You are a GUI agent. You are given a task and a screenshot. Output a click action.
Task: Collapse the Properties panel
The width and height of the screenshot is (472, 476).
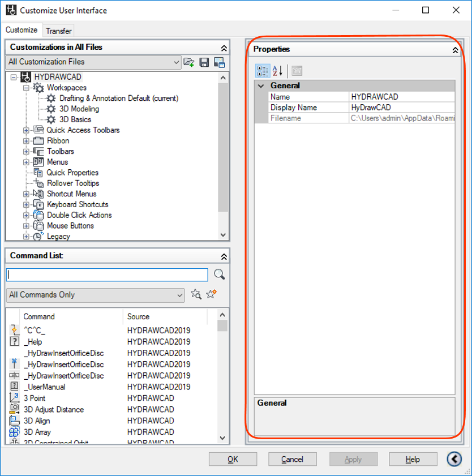[x=455, y=50]
